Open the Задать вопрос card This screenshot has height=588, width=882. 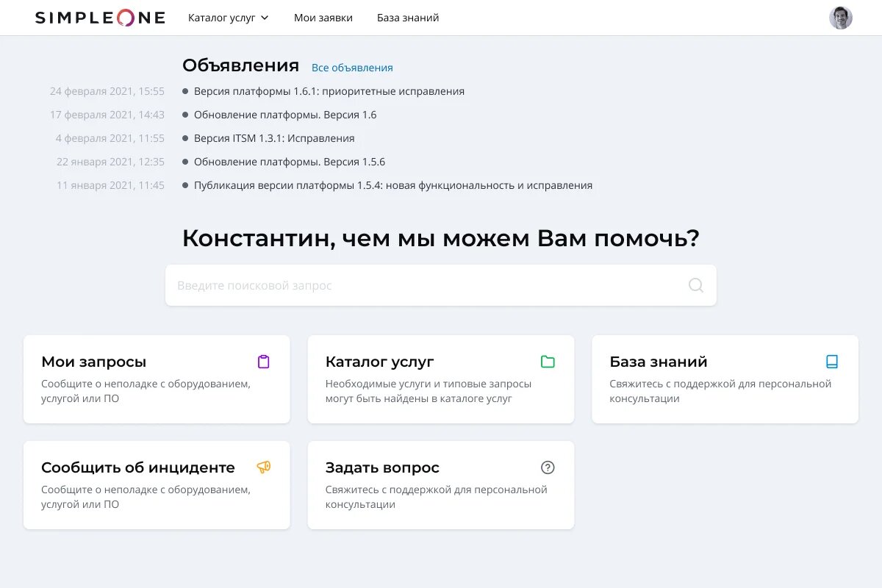pos(440,485)
